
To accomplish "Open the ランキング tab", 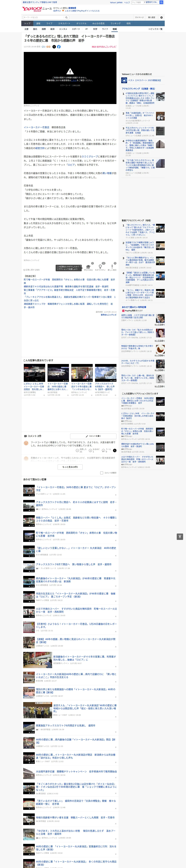I will (x=115, y=24).
